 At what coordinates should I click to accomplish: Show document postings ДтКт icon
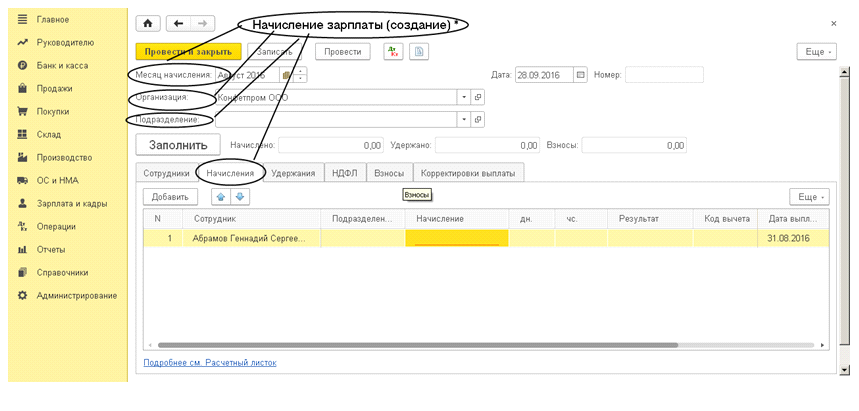[393, 52]
